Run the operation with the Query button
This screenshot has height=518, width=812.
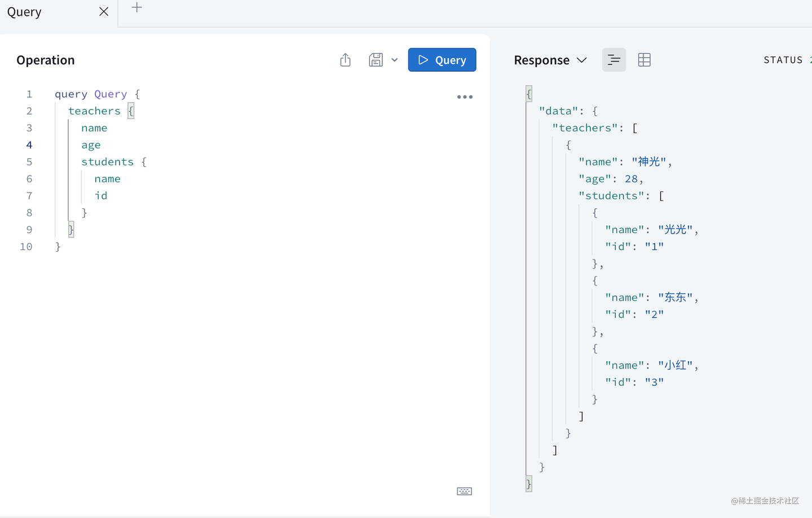point(442,59)
